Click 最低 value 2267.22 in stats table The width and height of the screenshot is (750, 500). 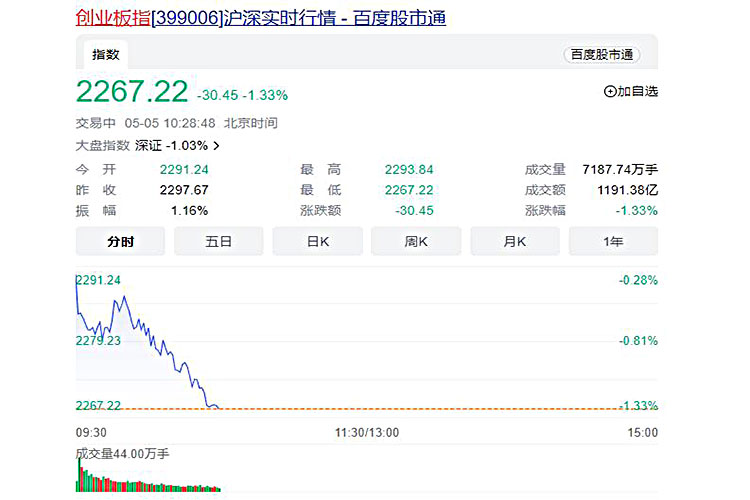click(x=409, y=190)
